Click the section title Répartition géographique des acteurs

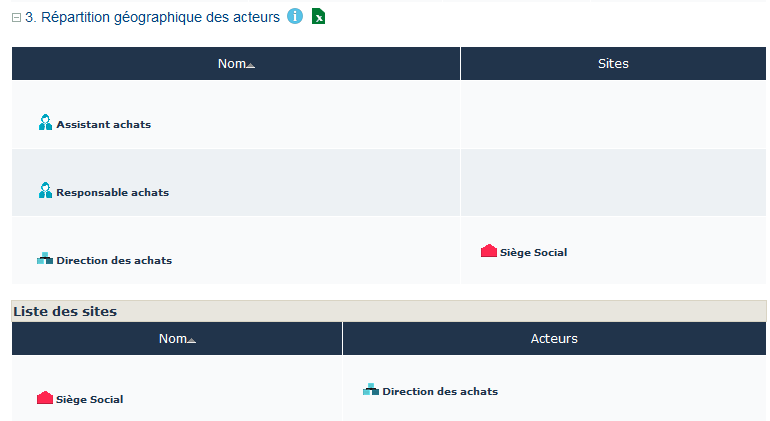pos(152,17)
